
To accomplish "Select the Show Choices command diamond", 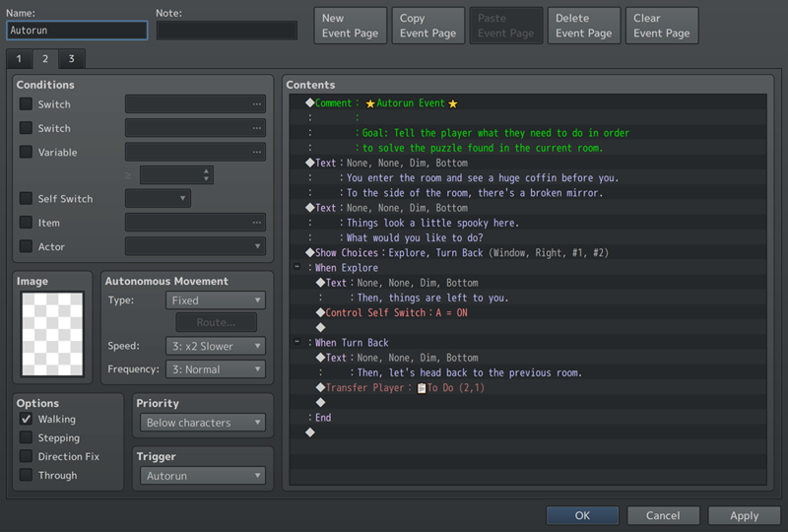I will coord(310,253).
